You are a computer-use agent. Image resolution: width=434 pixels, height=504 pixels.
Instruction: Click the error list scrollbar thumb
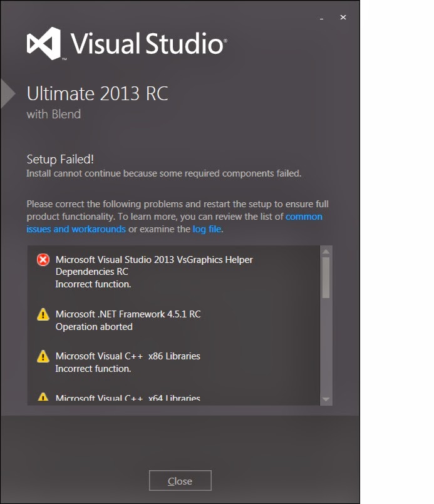coord(326,277)
